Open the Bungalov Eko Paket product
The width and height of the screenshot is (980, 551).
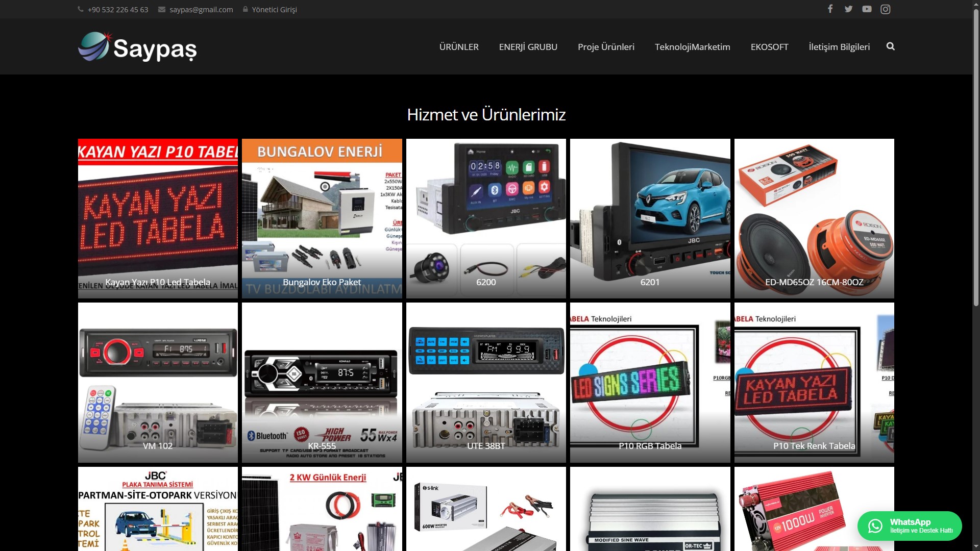(x=322, y=218)
